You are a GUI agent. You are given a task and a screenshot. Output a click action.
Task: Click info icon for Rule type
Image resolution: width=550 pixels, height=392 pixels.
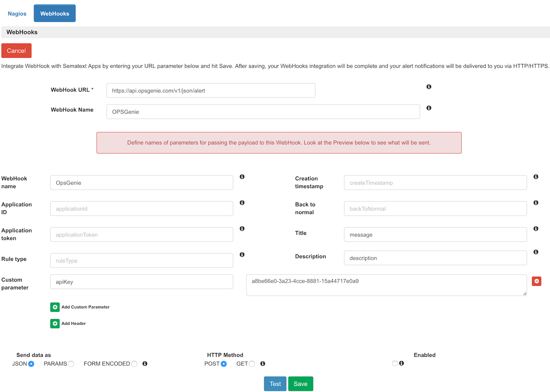(x=242, y=255)
